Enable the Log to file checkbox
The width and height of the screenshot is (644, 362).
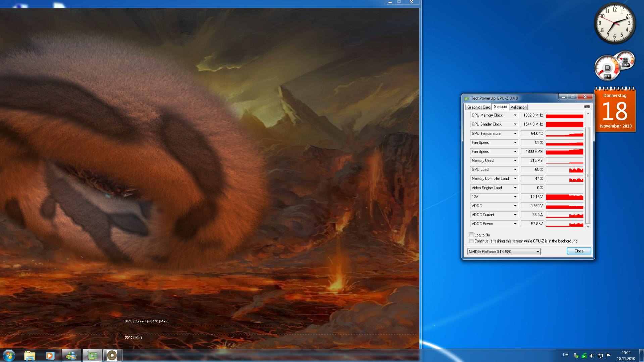tap(471, 235)
